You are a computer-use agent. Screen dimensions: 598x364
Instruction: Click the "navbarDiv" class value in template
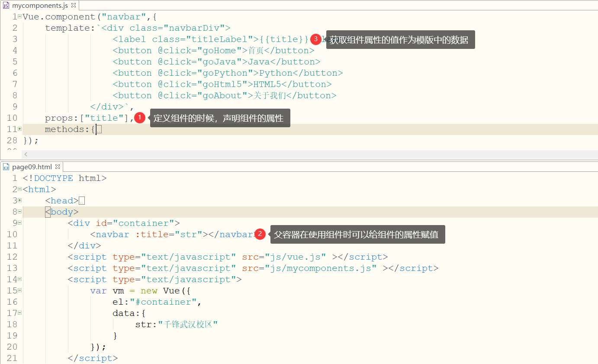(194, 28)
